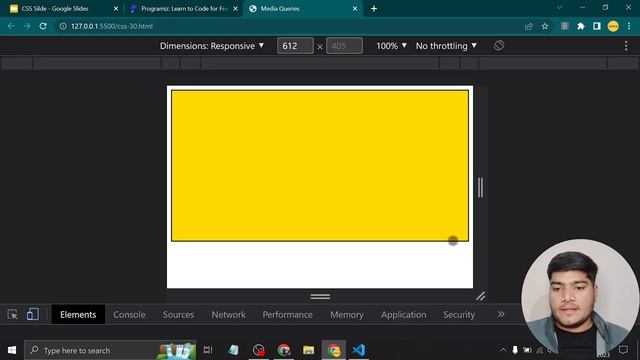Open the Sources panel tab

pyautogui.click(x=178, y=315)
